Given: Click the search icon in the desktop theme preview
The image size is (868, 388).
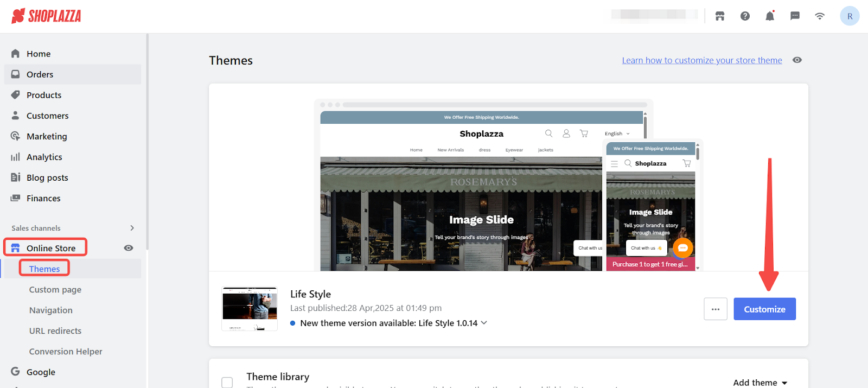Looking at the screenshot, I should (549, 133).
